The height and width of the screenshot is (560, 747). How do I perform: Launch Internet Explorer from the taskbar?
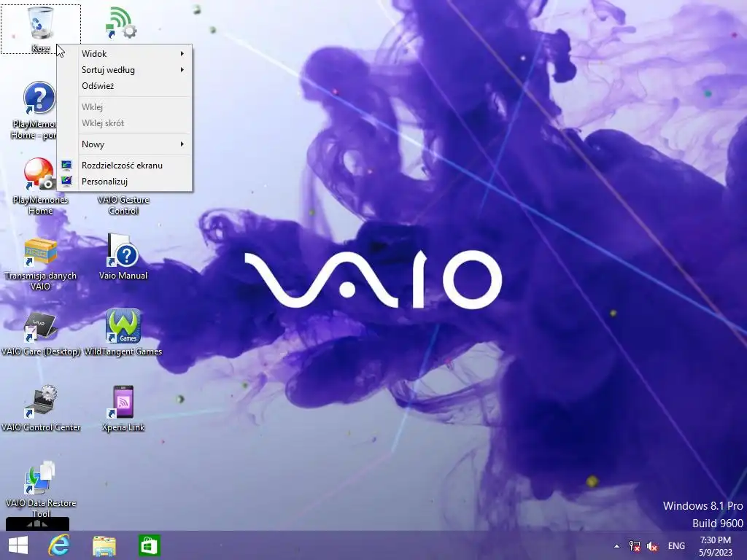coord(59,545)
